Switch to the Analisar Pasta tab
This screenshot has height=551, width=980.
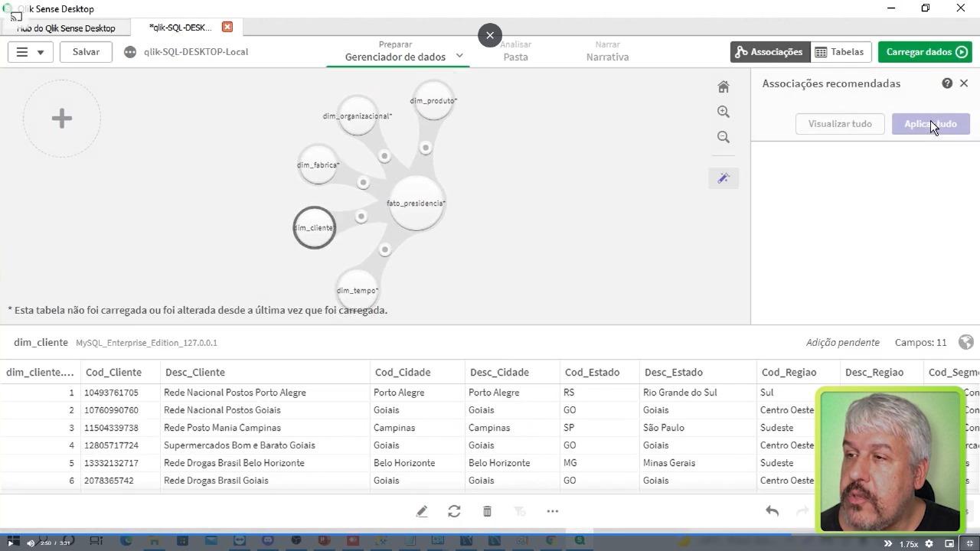[515, 51]
